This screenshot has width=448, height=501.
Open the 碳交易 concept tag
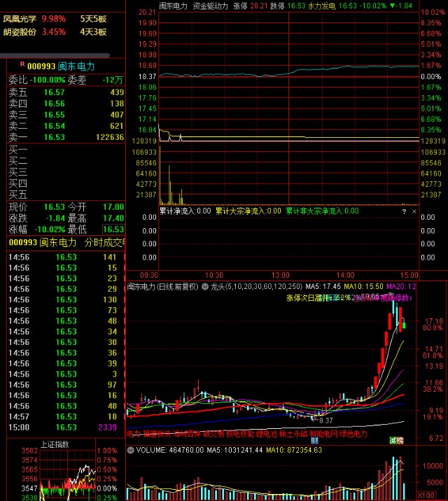[x=213, y=434]
